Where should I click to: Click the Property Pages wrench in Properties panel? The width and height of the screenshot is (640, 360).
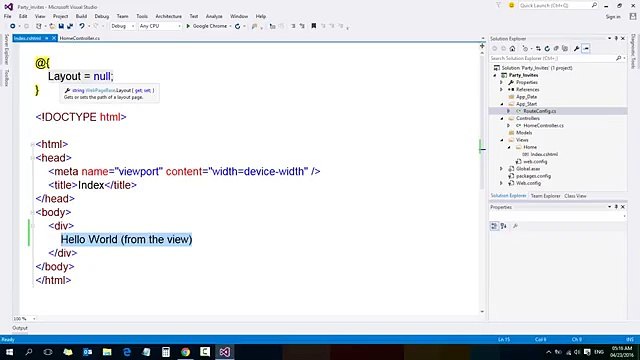[515, 226]
